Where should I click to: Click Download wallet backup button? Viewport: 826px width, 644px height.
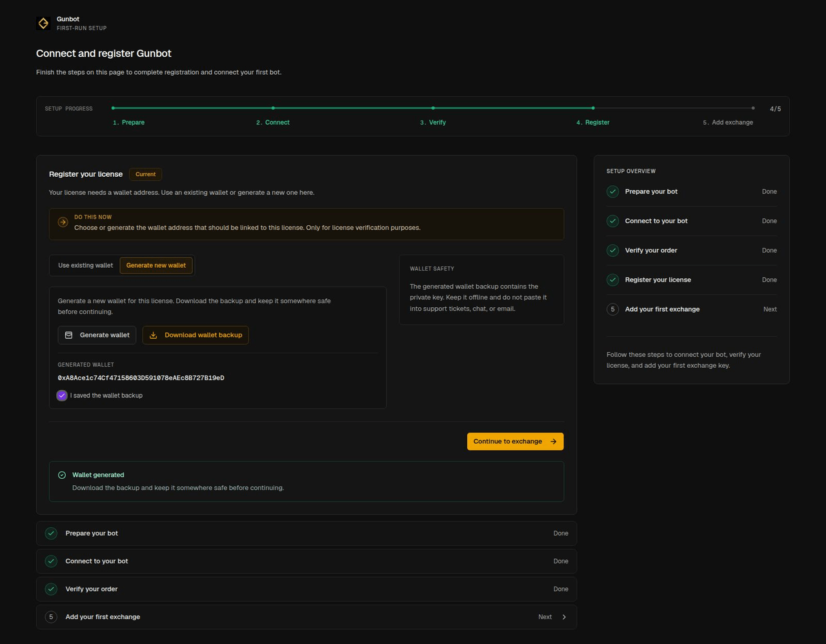tap(196, 335)
